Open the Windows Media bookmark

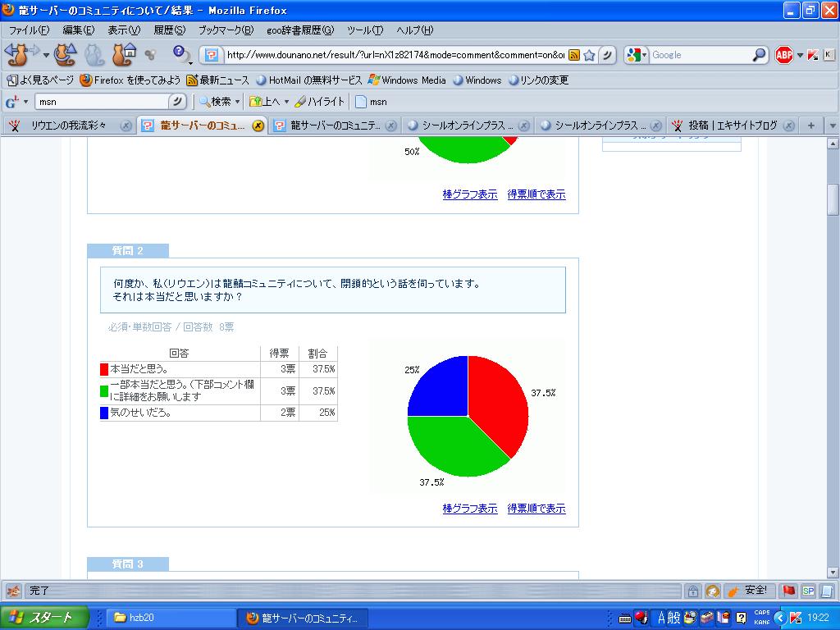pos(407,80)
